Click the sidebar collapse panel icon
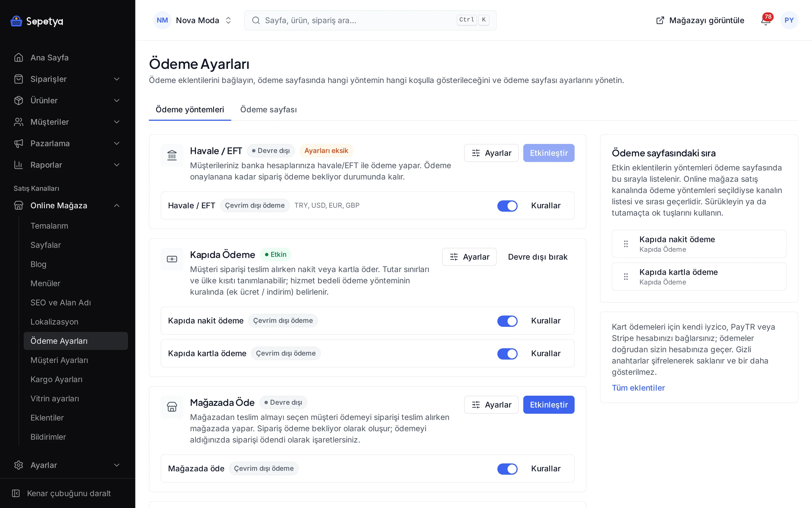Viewport: 812px width, 508px height. [x=16, y=493]
